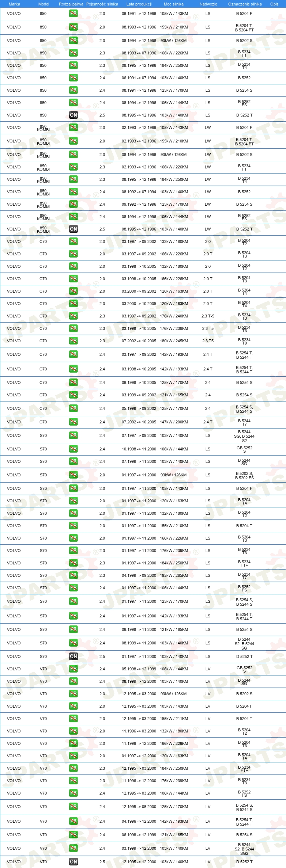Click PB fuel icon in V70 184kW / 250KM row
Image resolution: width=286 pixels, height=868 pixels.
coord(73,768)
